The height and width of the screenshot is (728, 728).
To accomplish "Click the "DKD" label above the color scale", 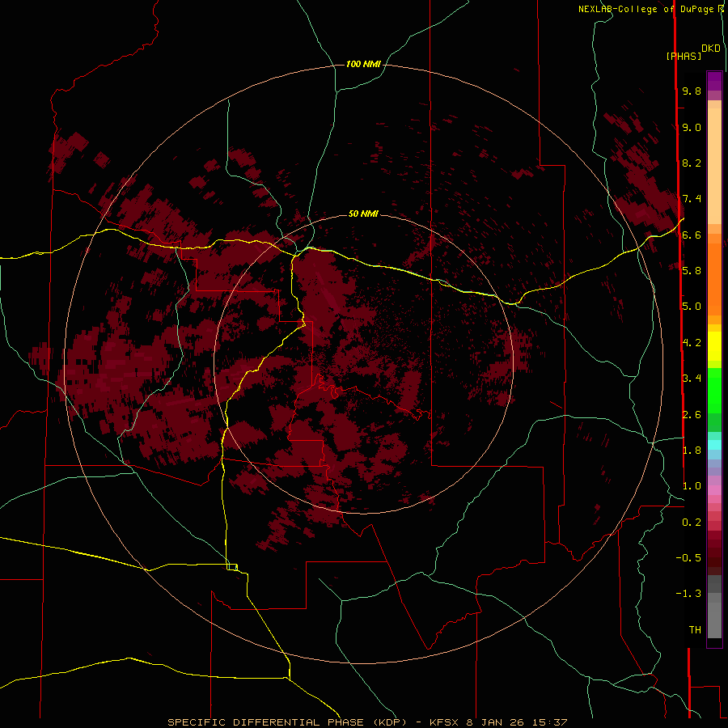I will (711, 49).
